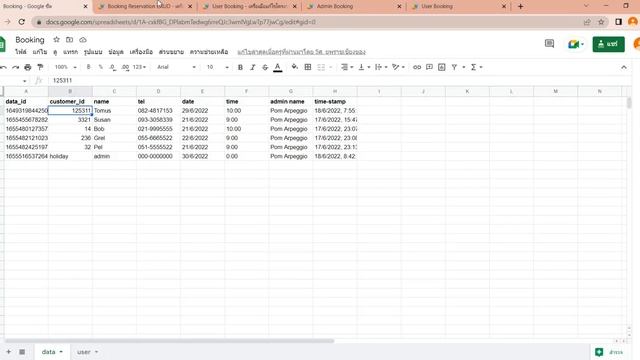640x360 pixels.
Task: Open the Arial font dropdown
Action: (176, 67)
